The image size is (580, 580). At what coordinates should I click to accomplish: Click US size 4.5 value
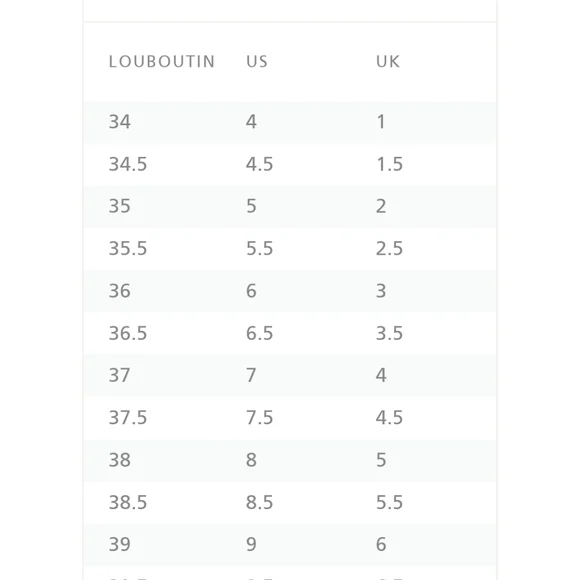260,164
